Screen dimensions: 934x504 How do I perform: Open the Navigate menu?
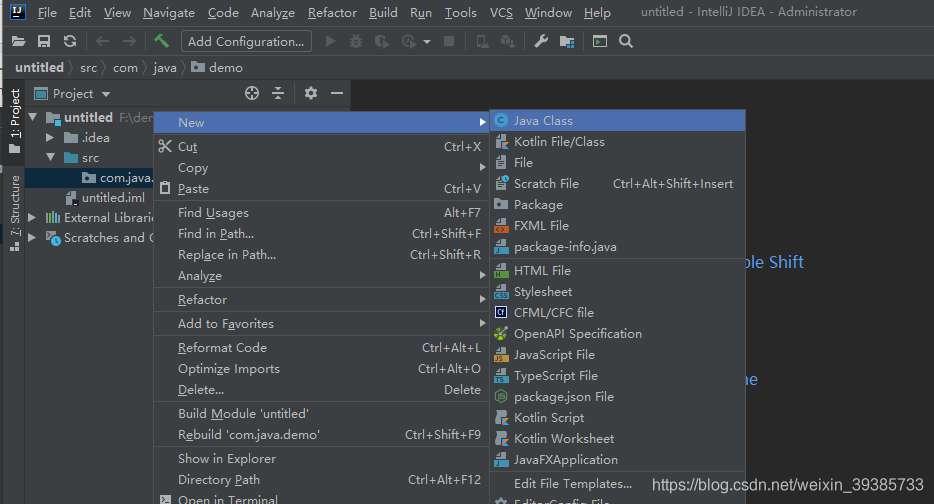click(x=169, y=13)
